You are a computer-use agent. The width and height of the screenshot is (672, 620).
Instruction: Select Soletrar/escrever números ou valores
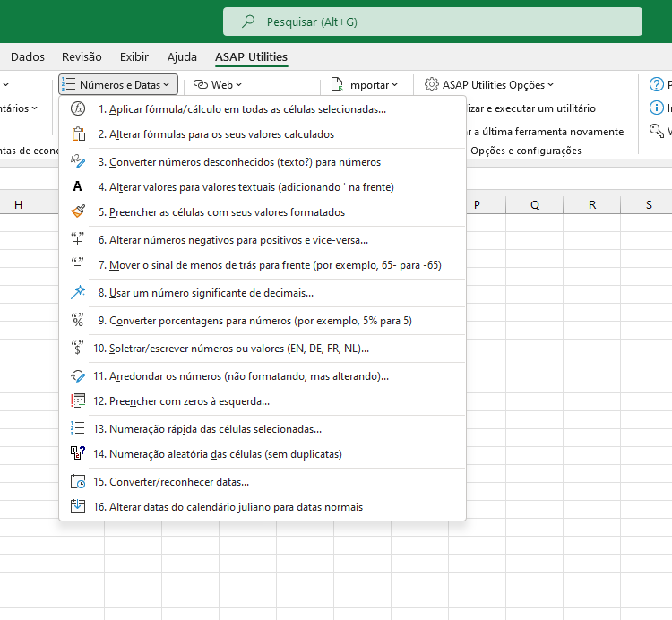(x=263, y=349)
